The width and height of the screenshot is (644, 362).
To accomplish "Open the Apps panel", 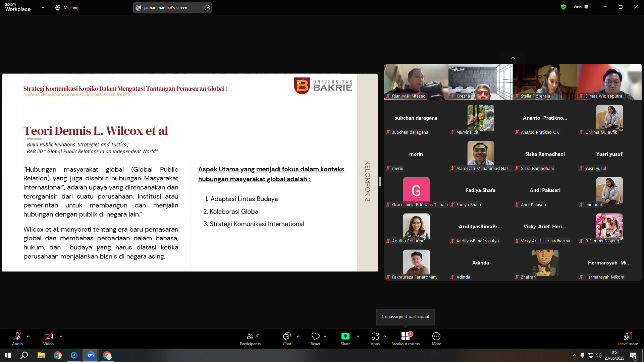I will click(375, 339).
